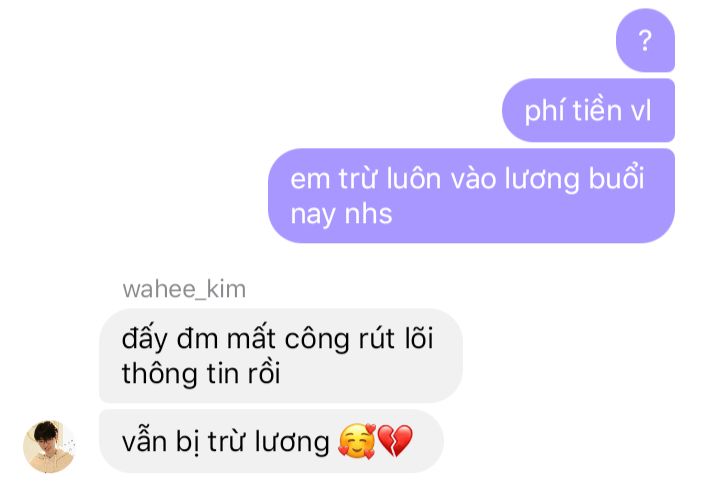720x487 pixels.
Task: Select the 'em trừ luôn vào lương' purple message
Action: (x=472, y=196)
